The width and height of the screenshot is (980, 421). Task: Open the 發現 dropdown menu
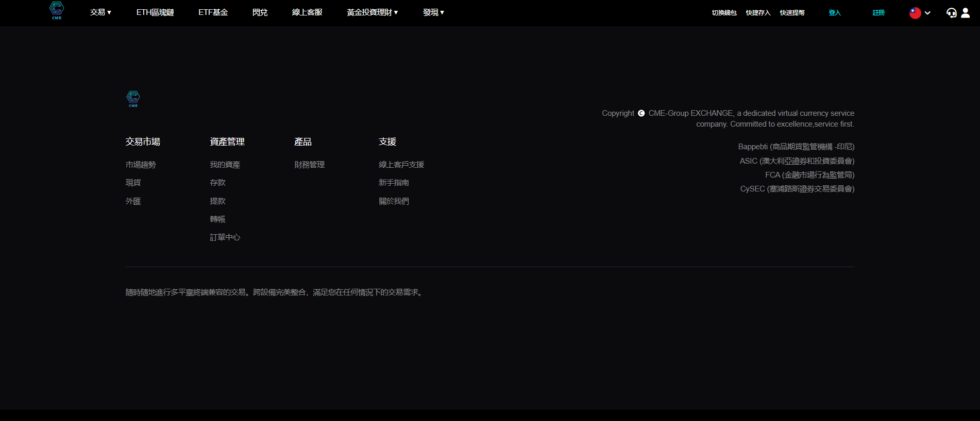pyautogui.click(x=433, y=12)
